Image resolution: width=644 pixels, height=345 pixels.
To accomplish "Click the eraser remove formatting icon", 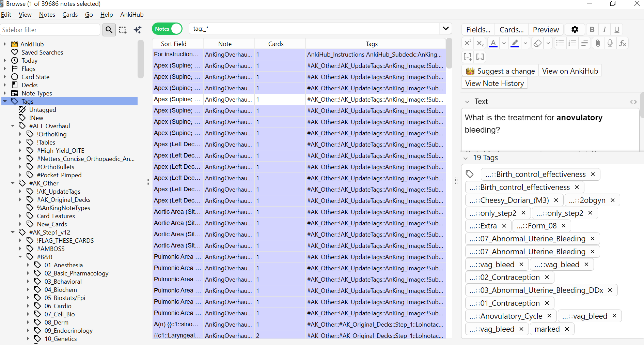I will pos(537,43).
